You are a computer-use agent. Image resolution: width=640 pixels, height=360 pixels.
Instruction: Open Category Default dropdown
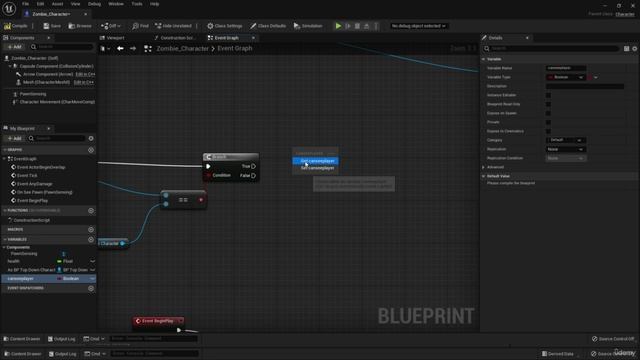[566, 140]
